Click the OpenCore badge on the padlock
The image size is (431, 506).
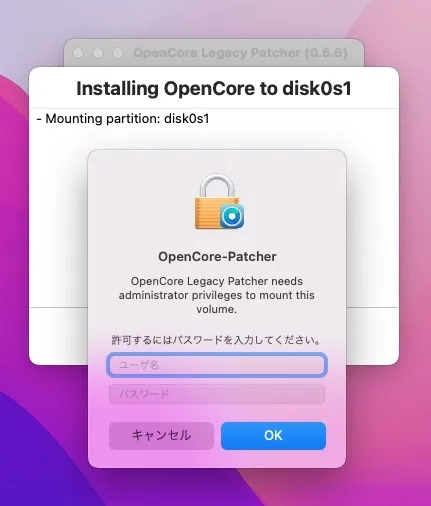click(x=232, y=216)
